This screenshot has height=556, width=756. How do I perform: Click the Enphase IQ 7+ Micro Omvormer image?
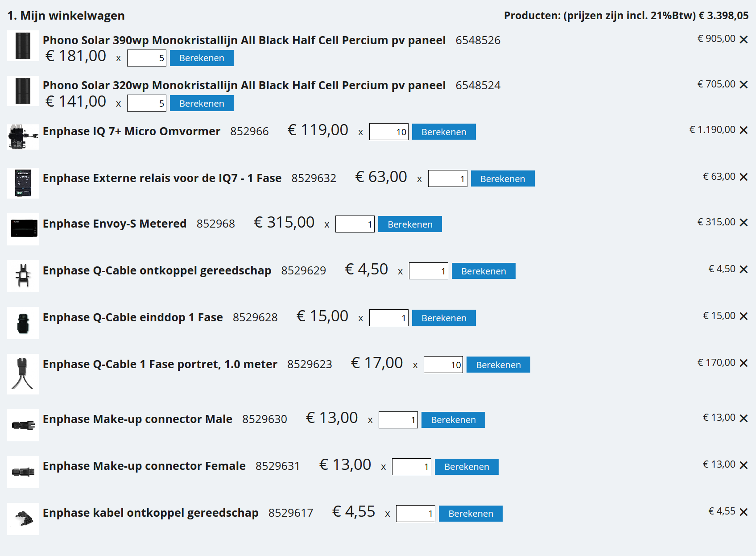point(23,137)
